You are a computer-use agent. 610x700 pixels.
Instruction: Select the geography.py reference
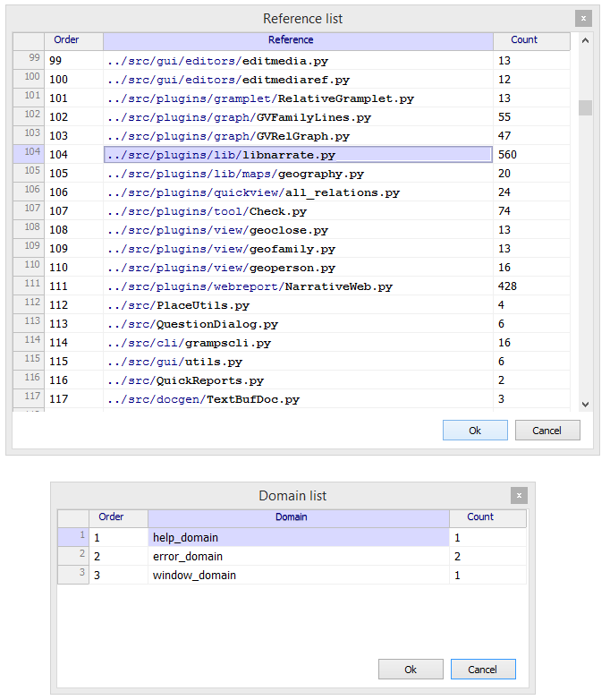pyautogui.click(x=298, y=174)
